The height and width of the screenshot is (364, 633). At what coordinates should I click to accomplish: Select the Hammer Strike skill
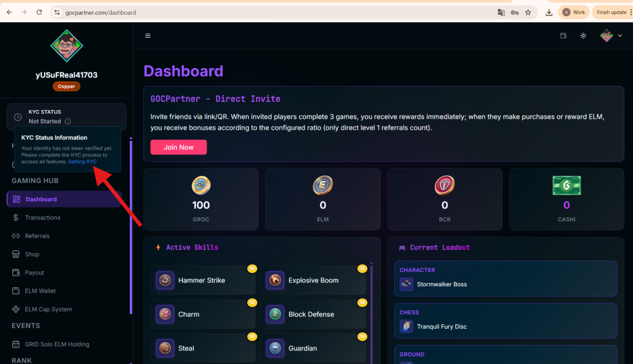(202, 281)
